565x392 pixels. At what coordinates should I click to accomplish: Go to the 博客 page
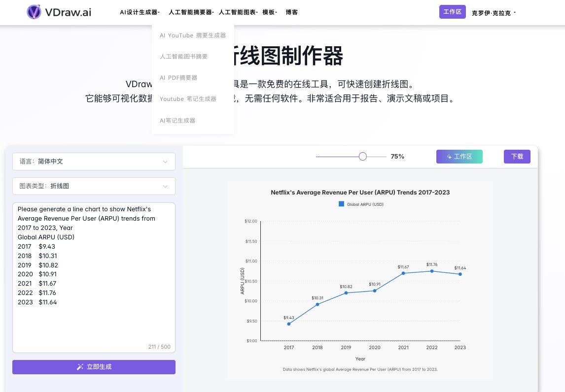tap(291, 12)
